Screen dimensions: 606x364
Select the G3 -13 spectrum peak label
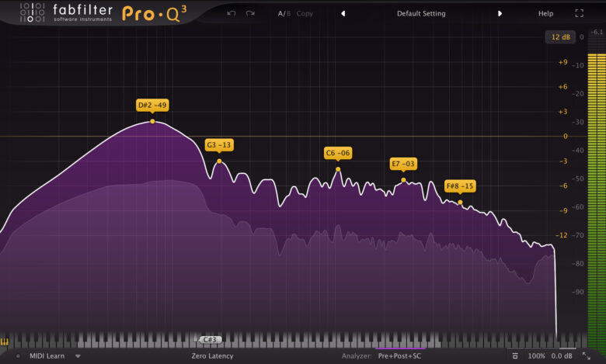pyautogui.click(x=219, y=145)
